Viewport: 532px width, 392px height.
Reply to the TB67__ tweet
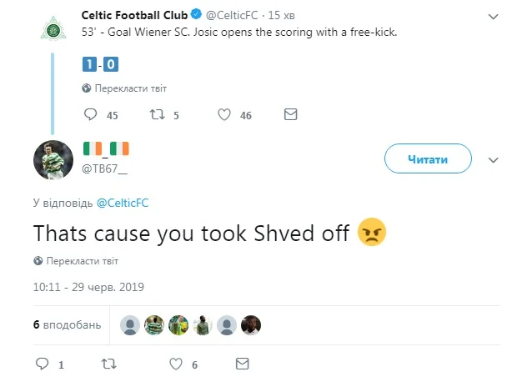coord(44,364)
